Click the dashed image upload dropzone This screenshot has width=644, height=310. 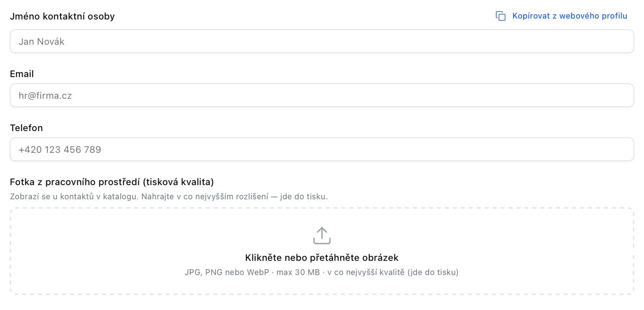click(322, 251)
